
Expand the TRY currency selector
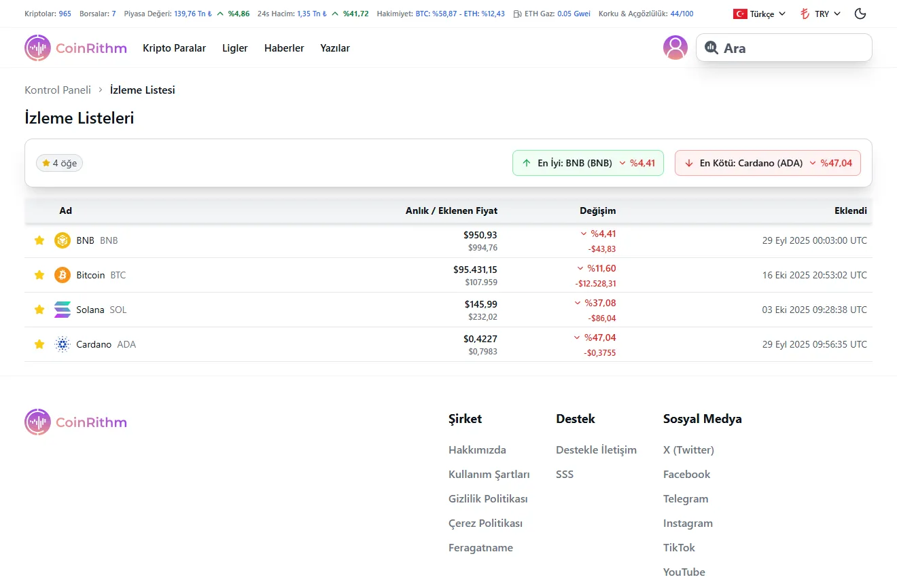(x=821, y=14)
